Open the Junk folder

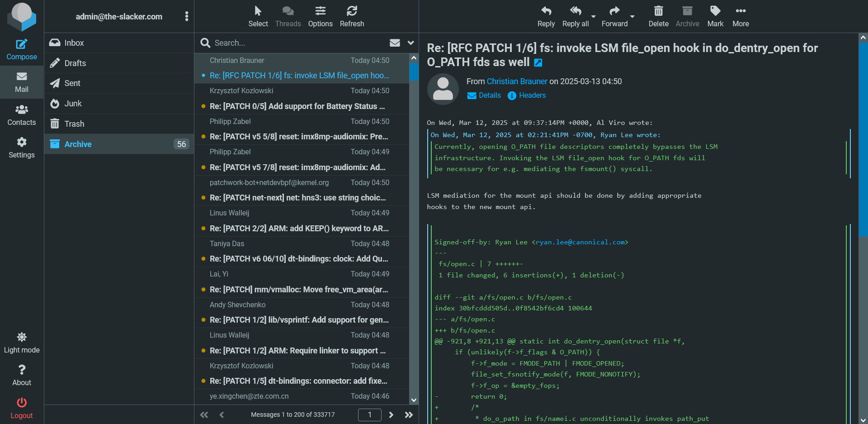119,104
